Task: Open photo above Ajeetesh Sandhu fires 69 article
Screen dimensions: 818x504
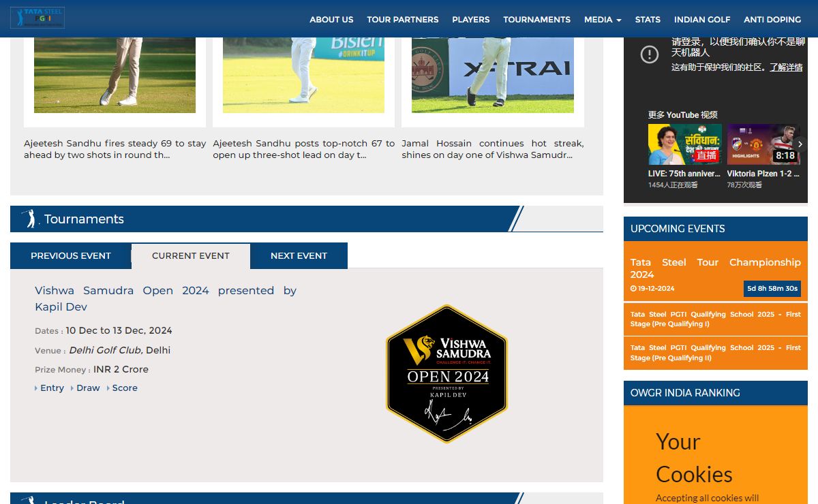Action: point(115,75)
